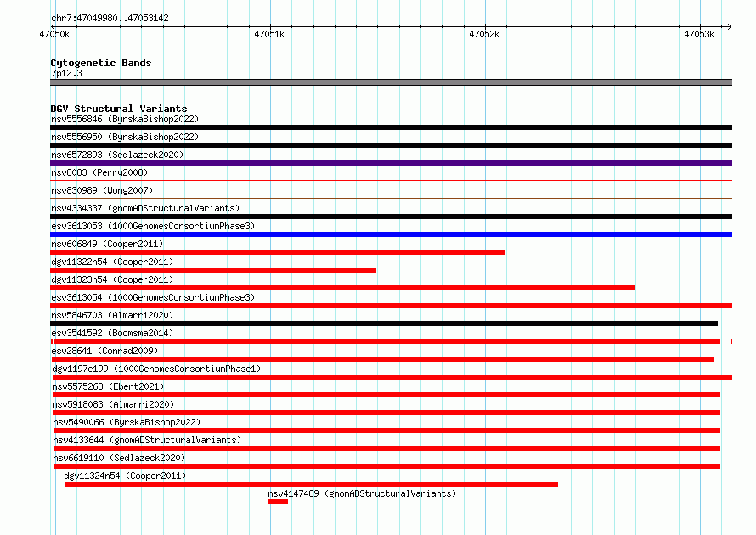Click the 47053k ruler label
The height and width of the screenshot is (535, 756).
(x=699, y=34)
